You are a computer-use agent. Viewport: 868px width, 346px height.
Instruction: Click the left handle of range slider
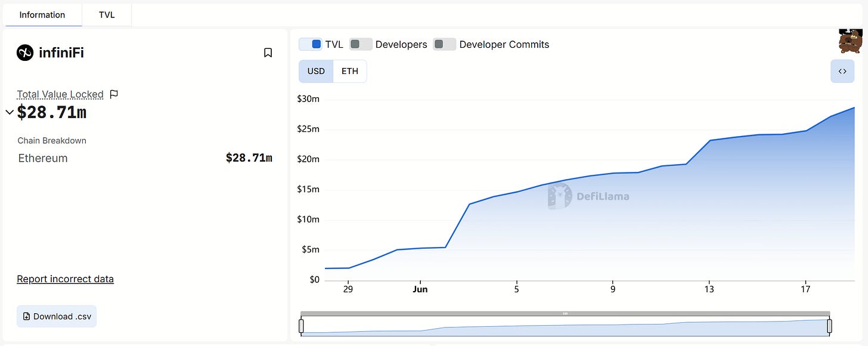(x=301, y=326)
